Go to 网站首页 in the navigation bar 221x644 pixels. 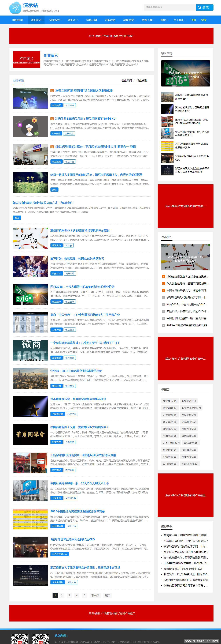click(17, 20)
